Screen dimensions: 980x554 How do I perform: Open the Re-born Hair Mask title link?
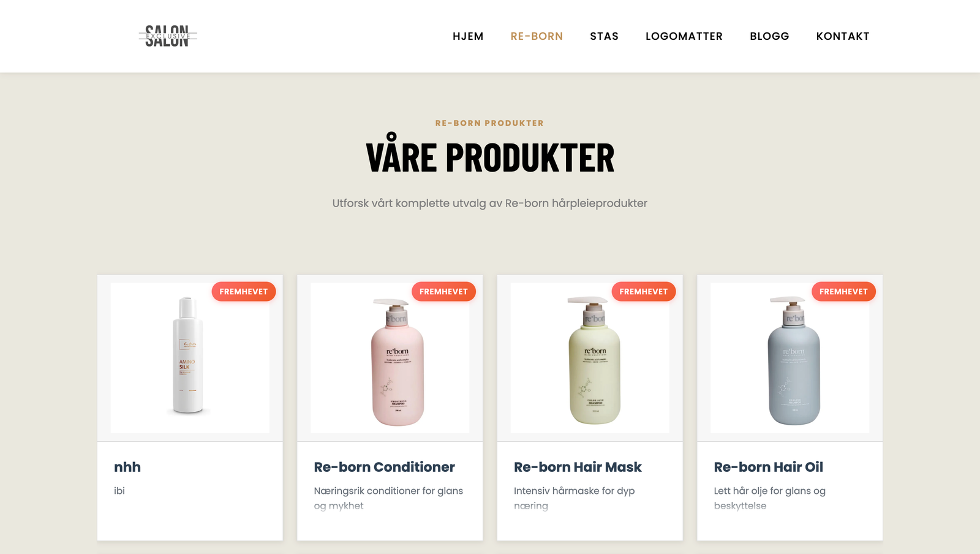coord(578,467)
